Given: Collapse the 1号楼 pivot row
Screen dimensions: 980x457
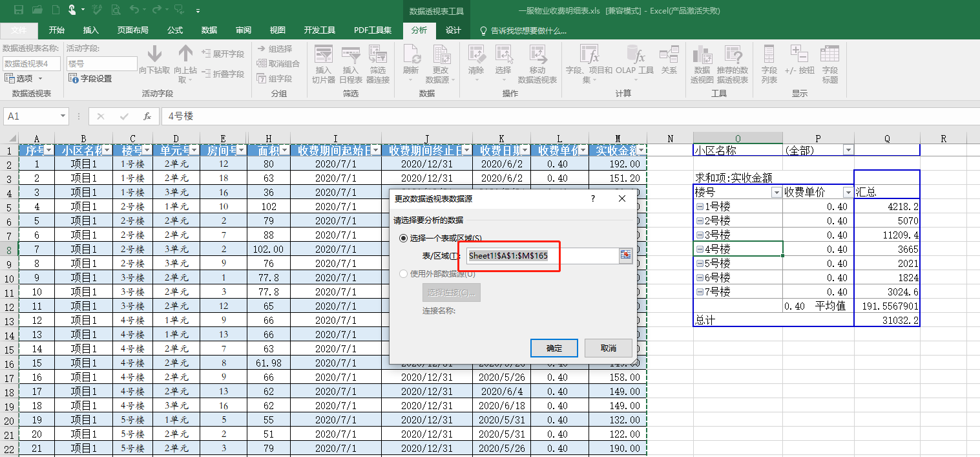Looking at the screenshot, I should (700, 207).
